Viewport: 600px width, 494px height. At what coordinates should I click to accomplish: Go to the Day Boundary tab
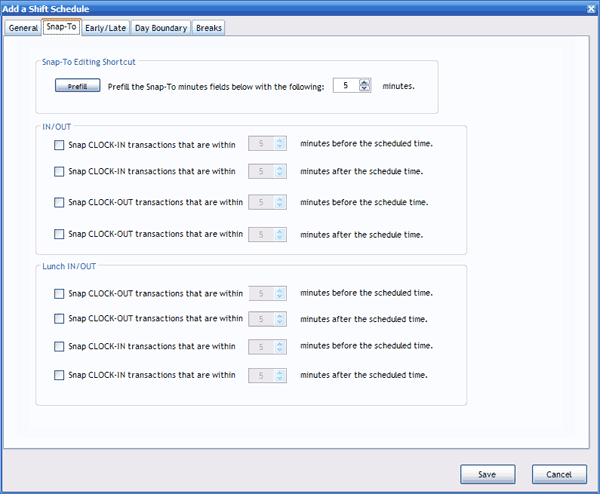(161, 28)
